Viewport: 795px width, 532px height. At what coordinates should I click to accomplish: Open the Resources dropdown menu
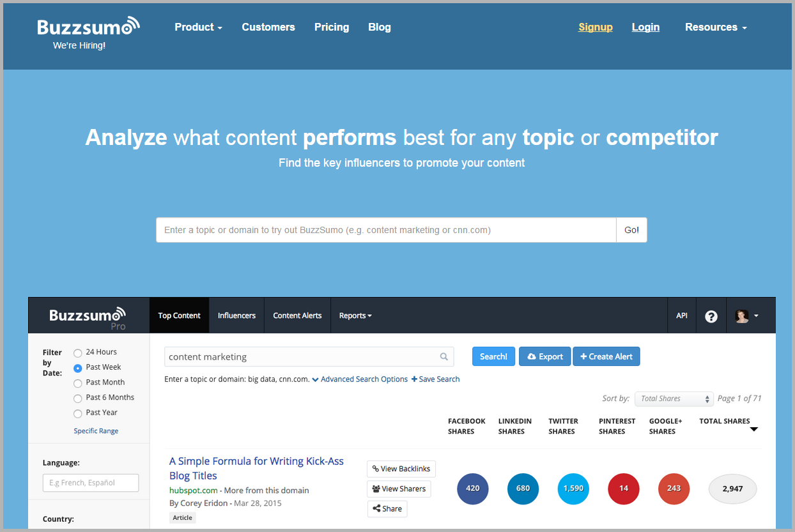click(716, 27)
